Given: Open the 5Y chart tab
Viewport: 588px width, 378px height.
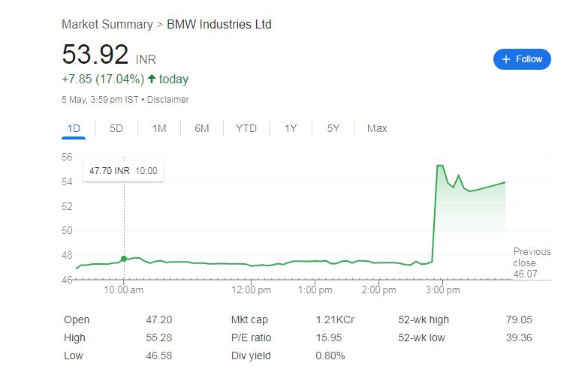Looking at the screenshot, I should point(333,128).
